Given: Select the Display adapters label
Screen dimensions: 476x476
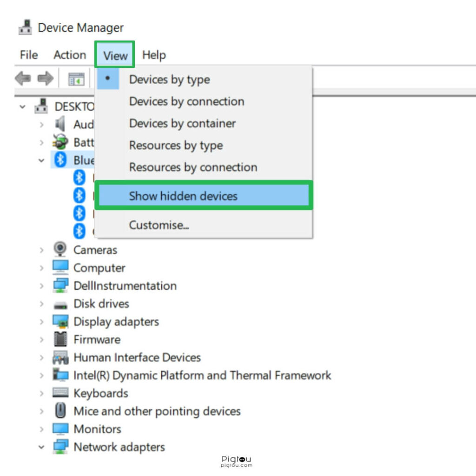Looking at the screenshot, I should (116, 322).
